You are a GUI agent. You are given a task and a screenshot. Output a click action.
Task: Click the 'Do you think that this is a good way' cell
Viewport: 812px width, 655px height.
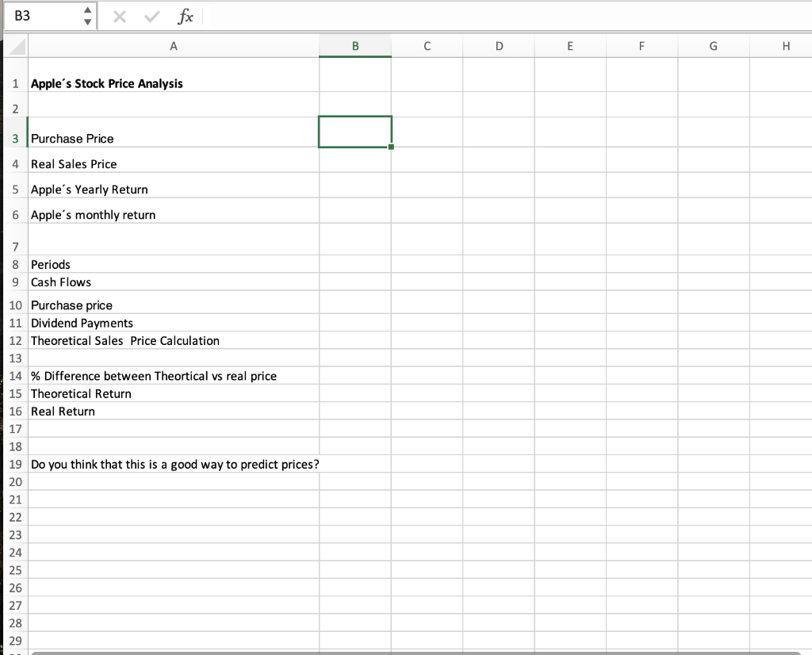coord(174,464)
